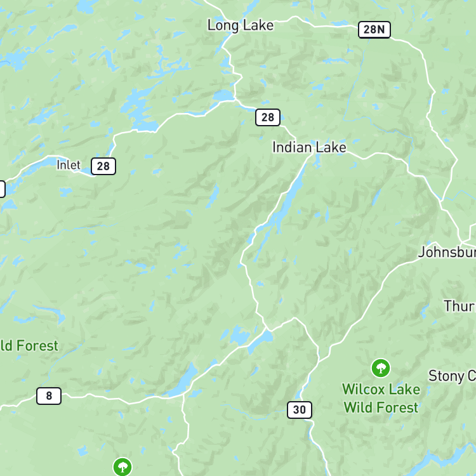Select the green park icon at bottom edge
The image size is (476, 476).
[x=122, y=467]
